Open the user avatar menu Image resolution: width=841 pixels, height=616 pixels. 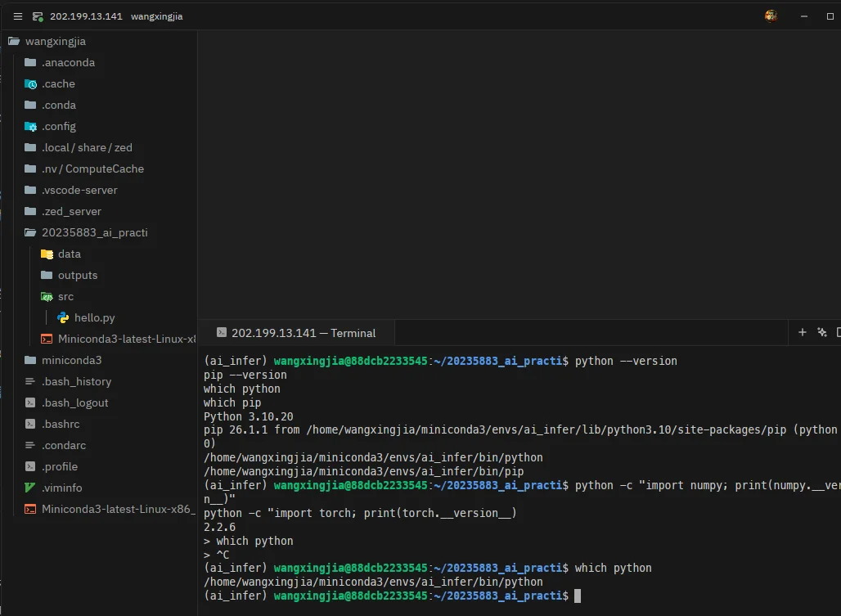[x=771, y=16]
